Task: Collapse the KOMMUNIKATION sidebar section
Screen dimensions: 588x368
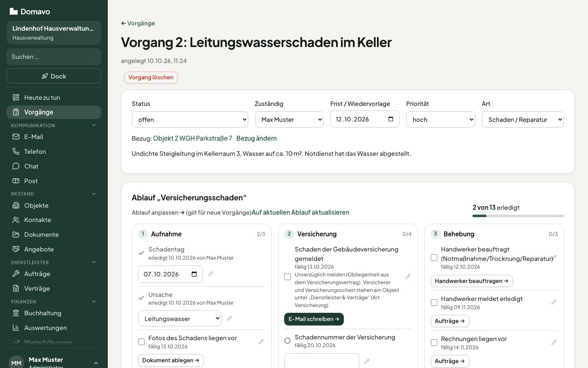Action: 54,126
